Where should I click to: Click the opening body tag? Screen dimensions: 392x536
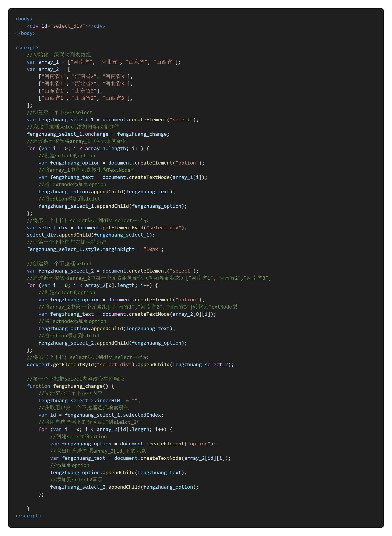pos(24,19)
